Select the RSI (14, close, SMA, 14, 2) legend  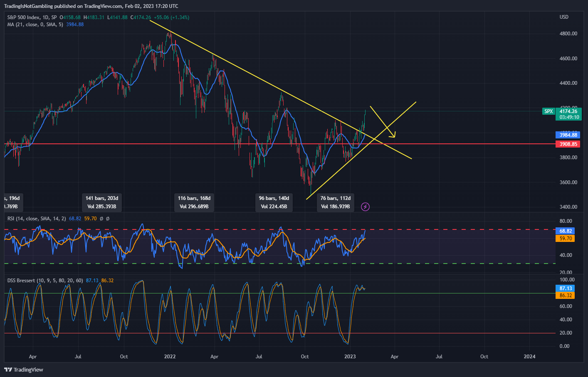[37, 219]
